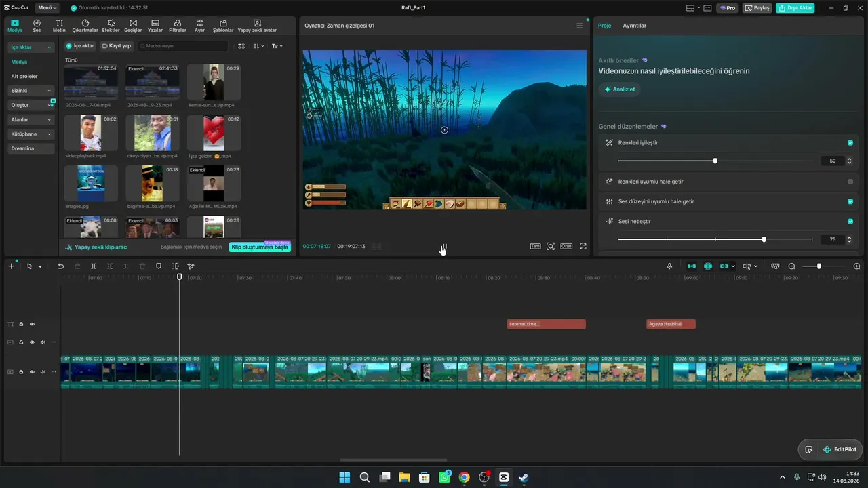Open the workspace layout dropdown

692,8
